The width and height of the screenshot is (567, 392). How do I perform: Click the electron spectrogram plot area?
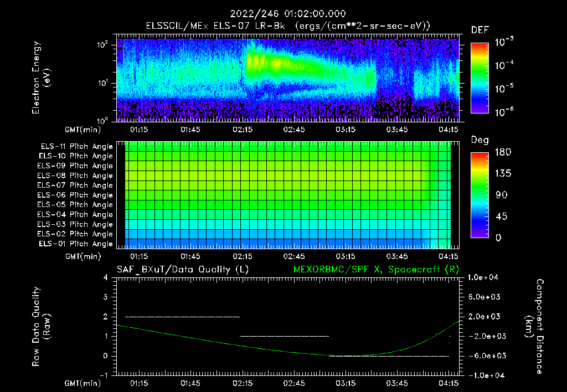288,78
